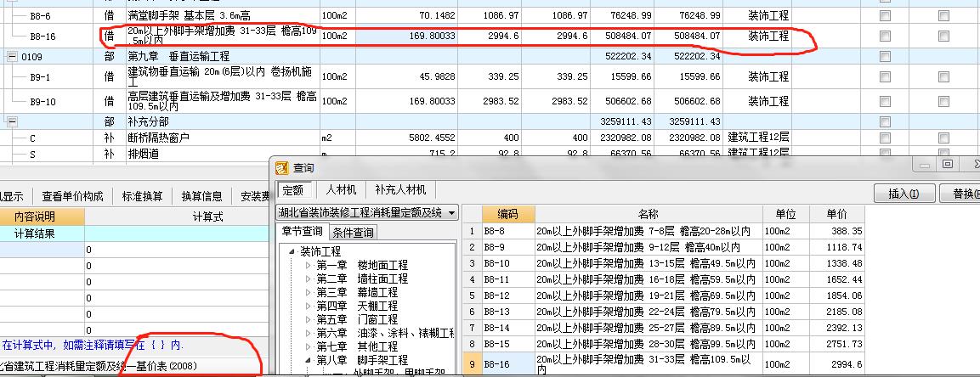Image resolution: width=980 pixels, height=377 pixels.
Task: Click the 名称 column header in query results
Action: click(x=649, y=214)
